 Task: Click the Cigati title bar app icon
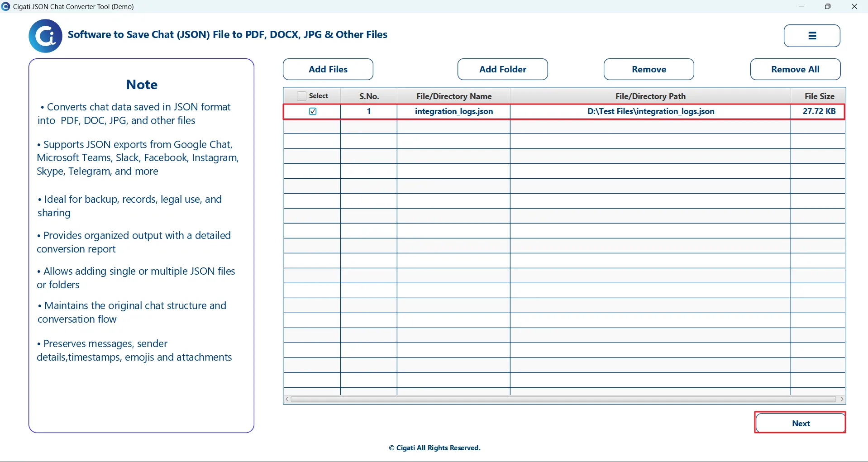coord(5,6)
